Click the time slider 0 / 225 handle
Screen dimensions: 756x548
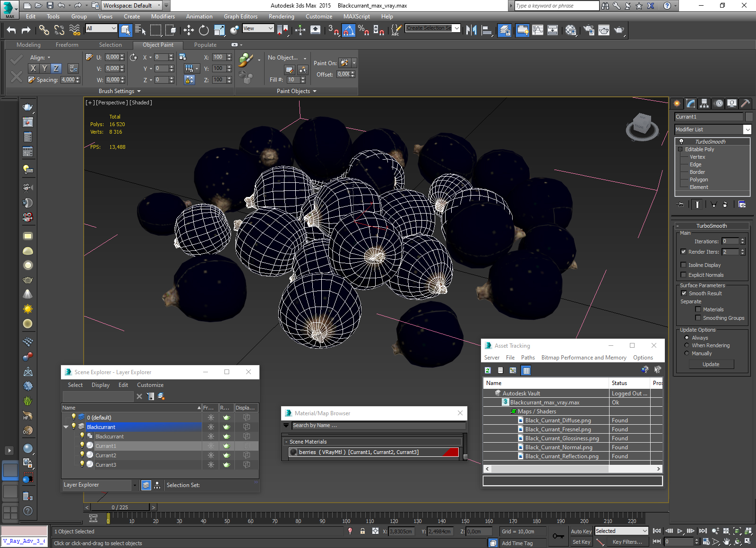(120, 507)
